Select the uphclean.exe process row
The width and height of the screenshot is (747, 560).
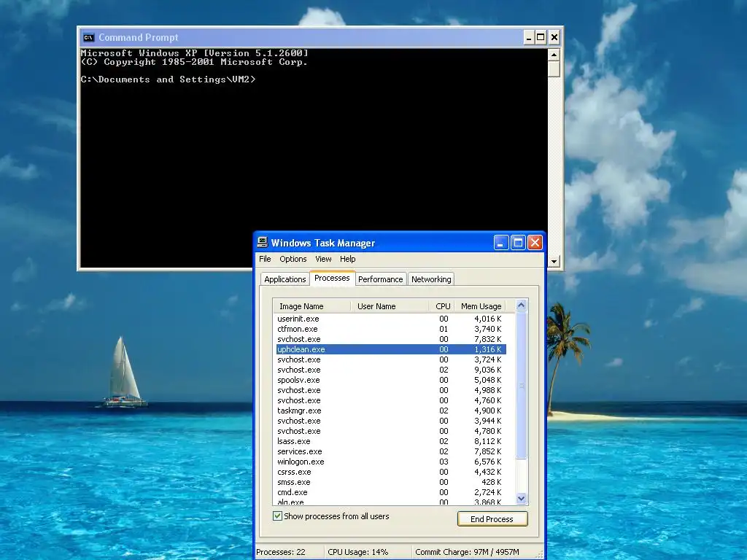tap(391, 349)
